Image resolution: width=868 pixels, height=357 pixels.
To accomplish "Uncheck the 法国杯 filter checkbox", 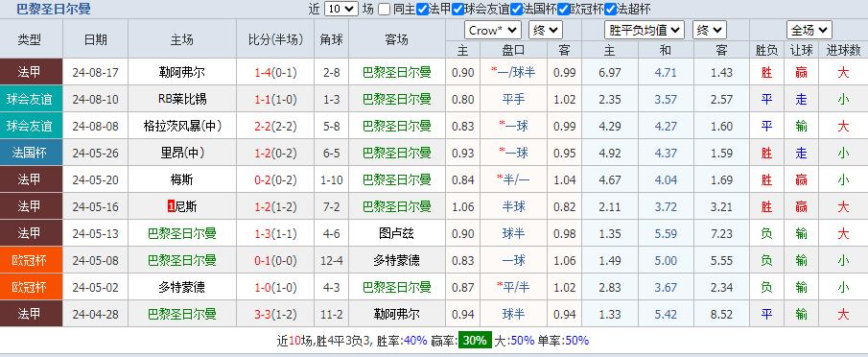I will [516, 10].
